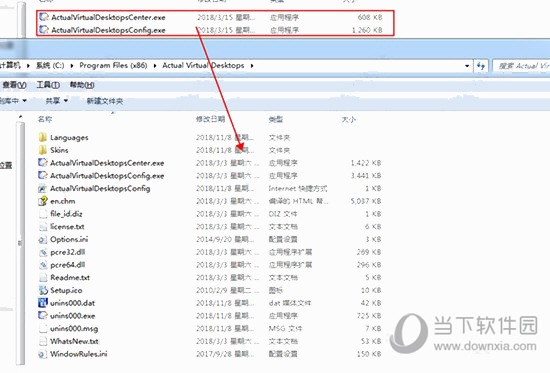The image size is (550, 373).
Task: Click the file_id.diz file icon
Action: point(42,214)
